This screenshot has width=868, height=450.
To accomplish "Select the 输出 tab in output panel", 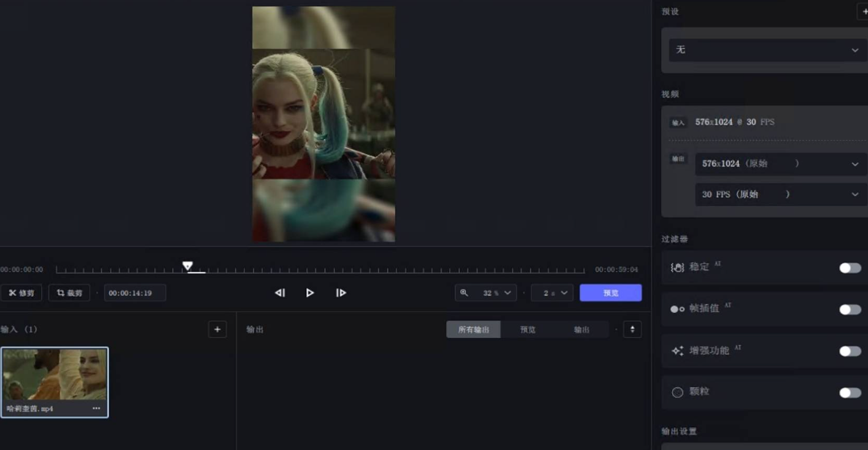I will (x=582, y=330).
